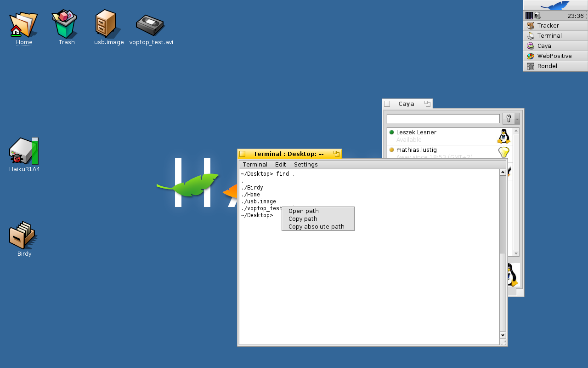The height and width of the screenshot is (368, 588).
Task: Open the Terminal menu in the menu bar
Action: coord(255,165)
